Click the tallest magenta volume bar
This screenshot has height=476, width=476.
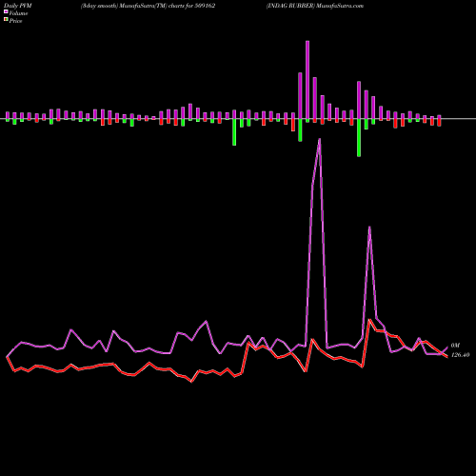(x=307, y=80)
